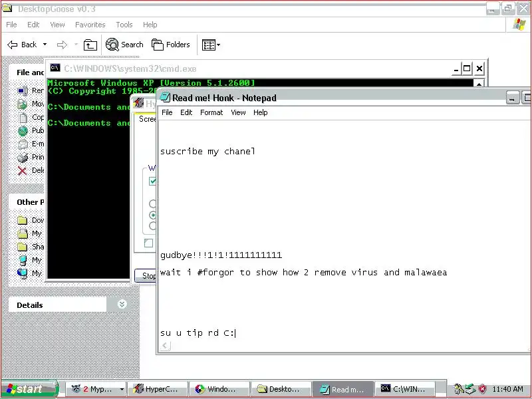
Task: Click the copy folder task icon
Action: pyautogui.click(x=23, y=118)
